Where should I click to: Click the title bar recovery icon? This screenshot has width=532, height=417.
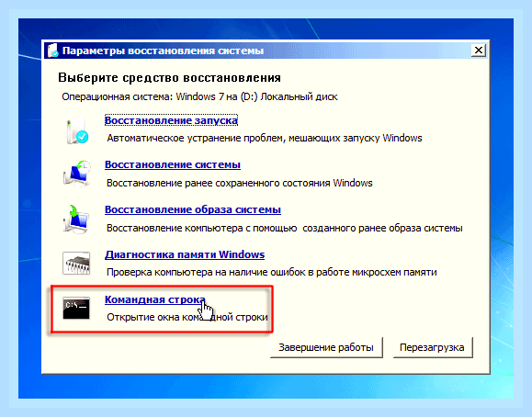point(53,51)
